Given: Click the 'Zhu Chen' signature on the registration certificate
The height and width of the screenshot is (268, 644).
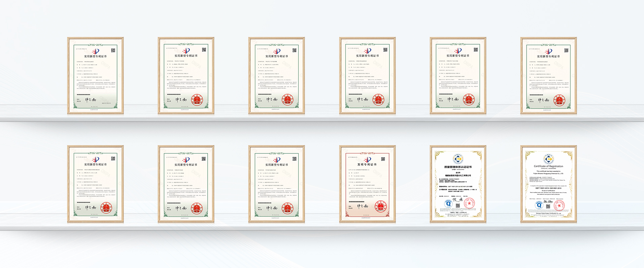Looking at the screenshot, I should point(548,201).
